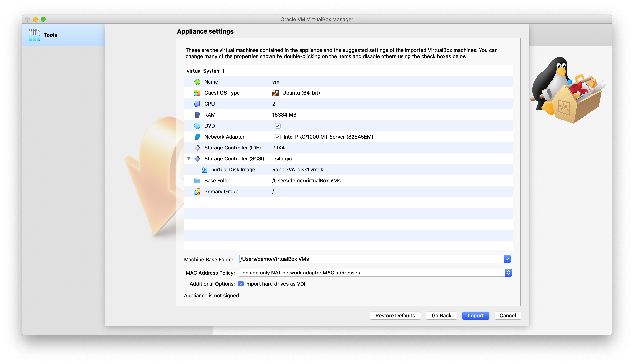Click the green zoom window button
The image size is (634, 364).
43,19
